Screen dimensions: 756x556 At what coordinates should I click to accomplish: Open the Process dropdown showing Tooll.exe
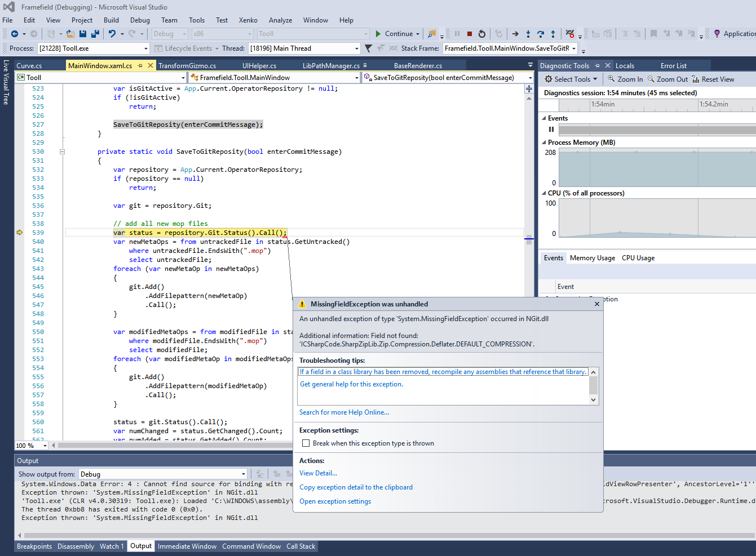(x=145, y=48)
